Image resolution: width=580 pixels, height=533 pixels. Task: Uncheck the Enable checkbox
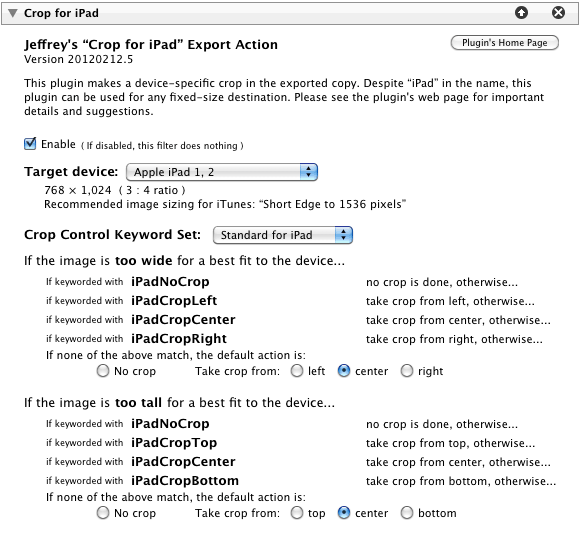pos(30,144)
